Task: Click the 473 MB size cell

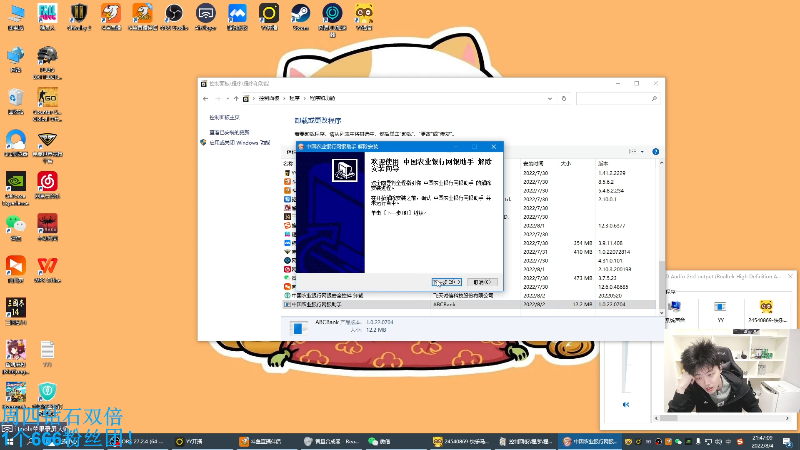Action: pyautogui.click(x=583, y=278)
